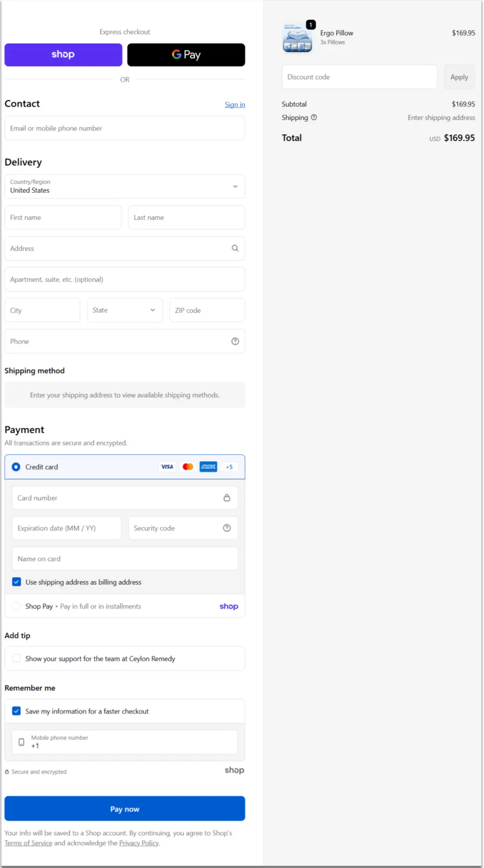The image size is (484, 868).
Task: Click the Mastercard icon
Action: (188, 467)
